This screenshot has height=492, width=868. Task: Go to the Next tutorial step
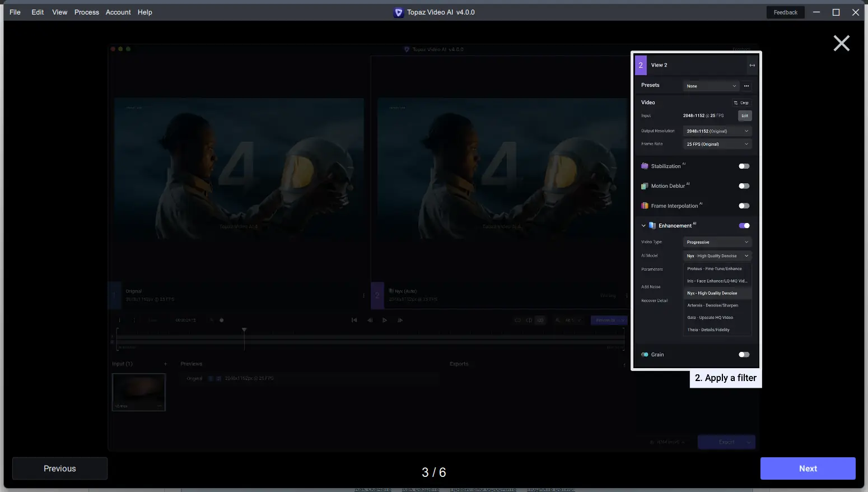808,468
